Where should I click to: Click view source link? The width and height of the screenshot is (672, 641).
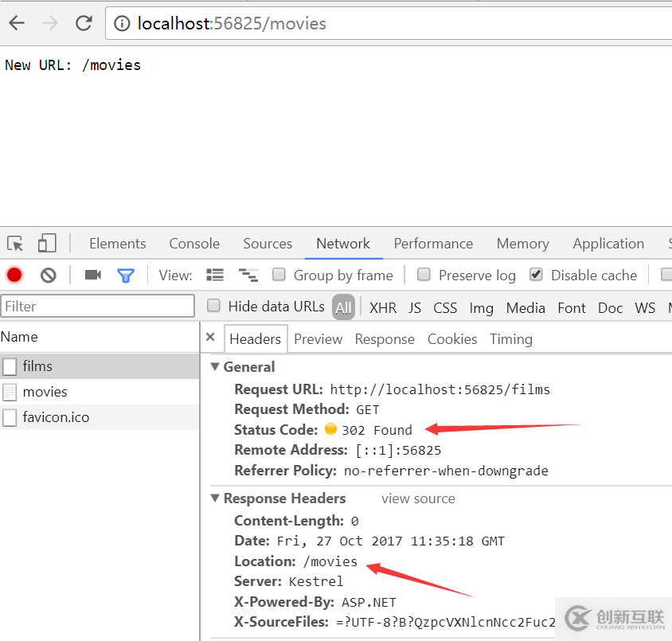point(418,498)
